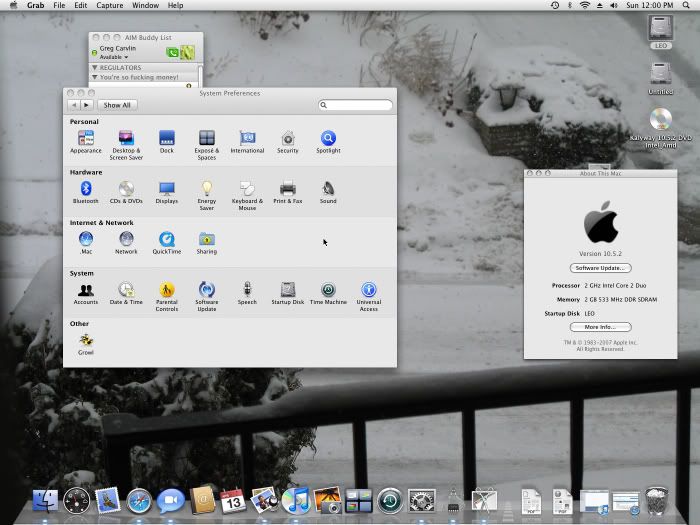
Task: Open Software Update preference pane icon
Action: (x=207, y=296)
